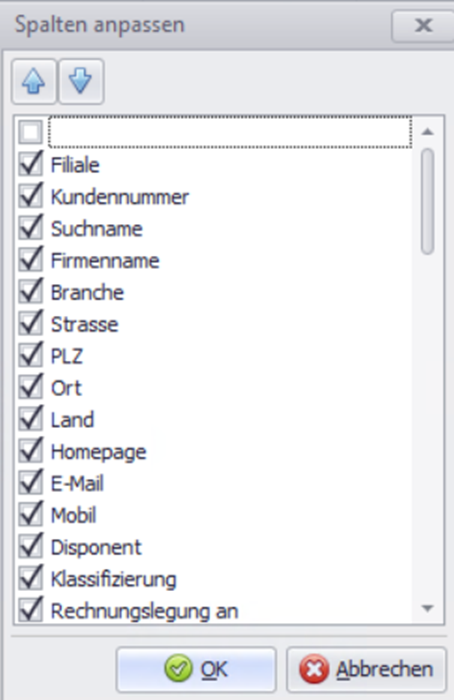This screenshot has height=700, width=454.
Task: Confirm with the green OK button
Action: (196, 669)
